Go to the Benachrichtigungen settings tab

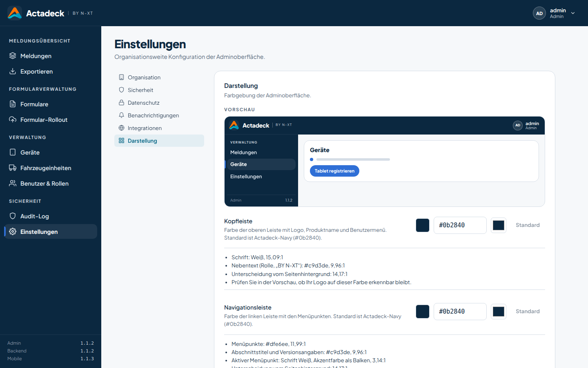(x=159, y=115)
